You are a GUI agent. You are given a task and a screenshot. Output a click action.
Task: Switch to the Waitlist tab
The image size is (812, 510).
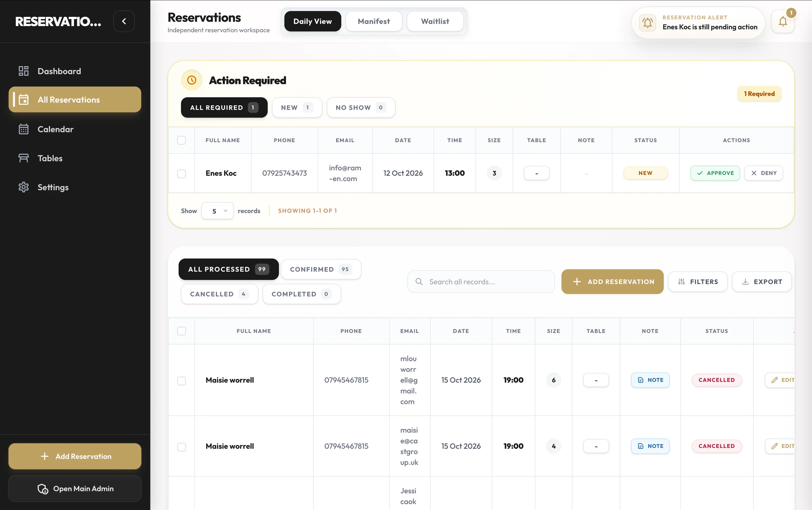(435, 21)
